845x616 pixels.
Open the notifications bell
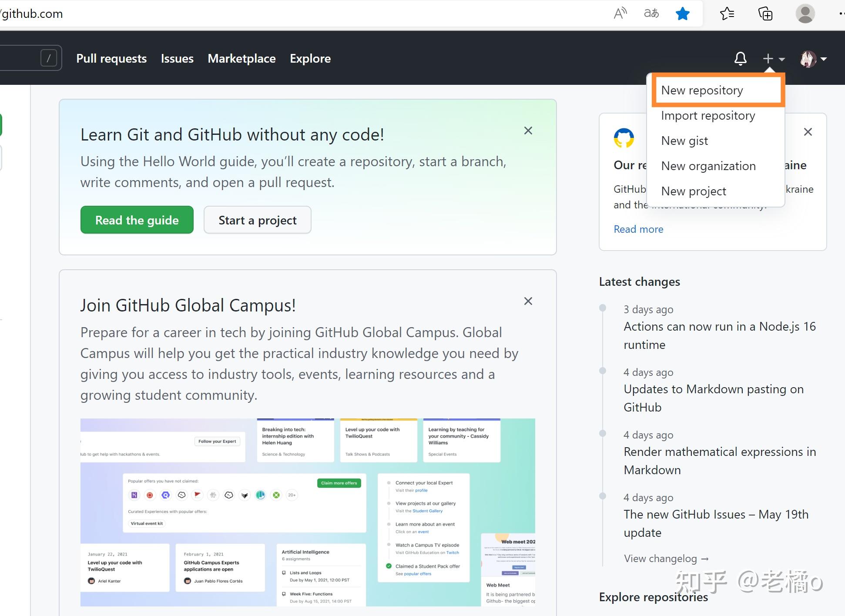pyautogui.click(x=740, y=58)
